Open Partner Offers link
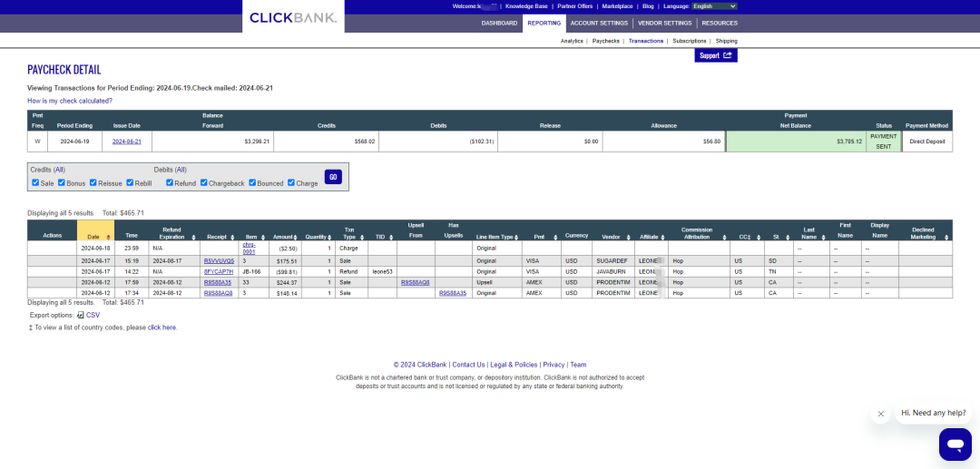 coord(575,6)
